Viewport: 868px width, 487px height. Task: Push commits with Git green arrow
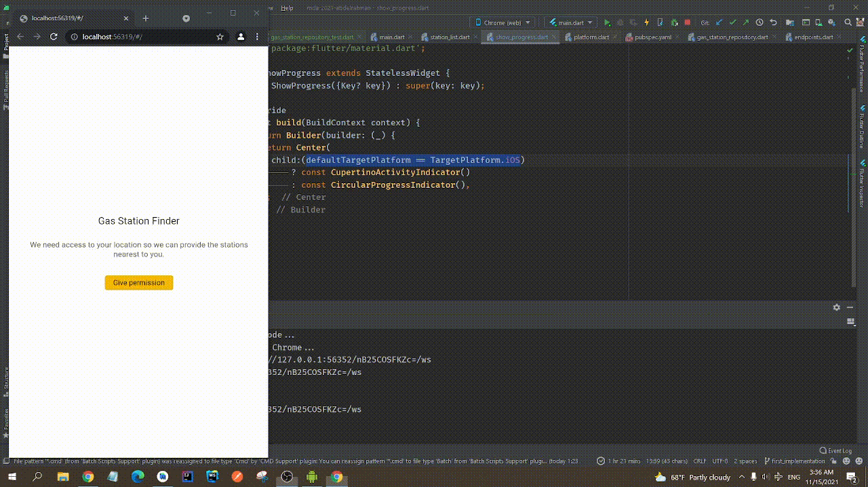[x=745, y=22]
